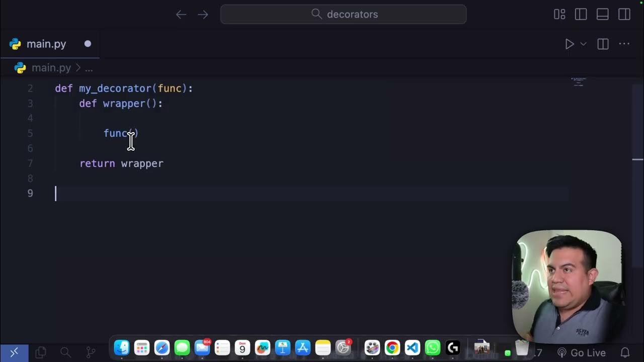Navigate back with the left arrow
Image resolution: width=644 pixels, height=362 pixels.
coord(181,14)
